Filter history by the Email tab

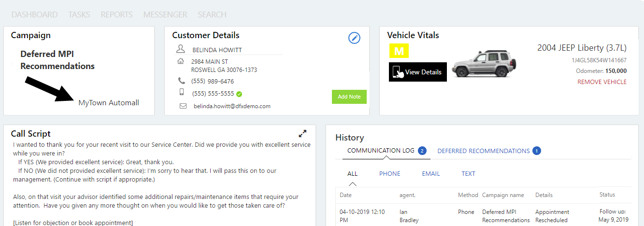click(x=431, y=173)
